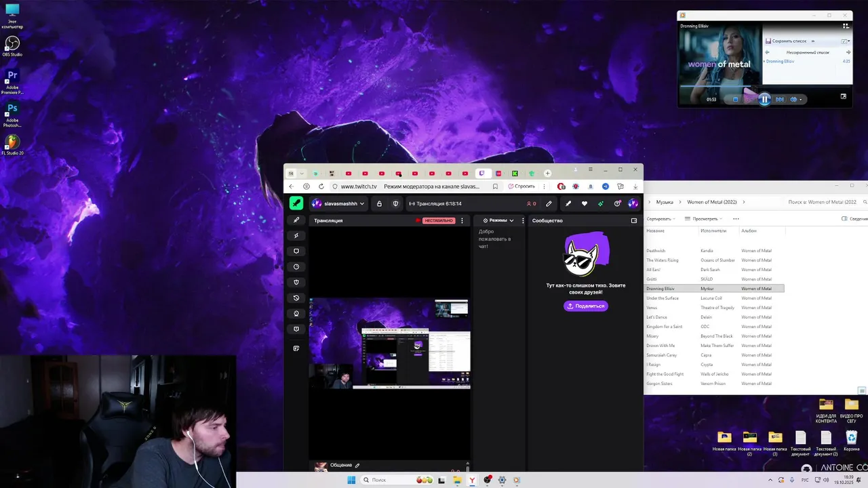This screenshot has height=488, width=868.
Task: Select the Deathwish song row
Action: click(x=714, y=251)
